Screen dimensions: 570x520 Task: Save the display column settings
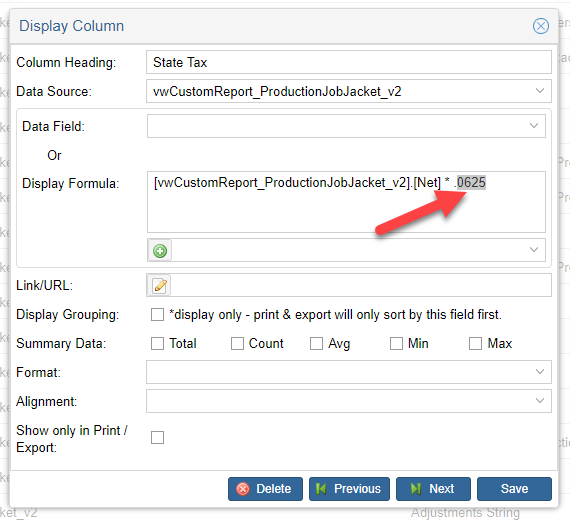click(514, 489)
